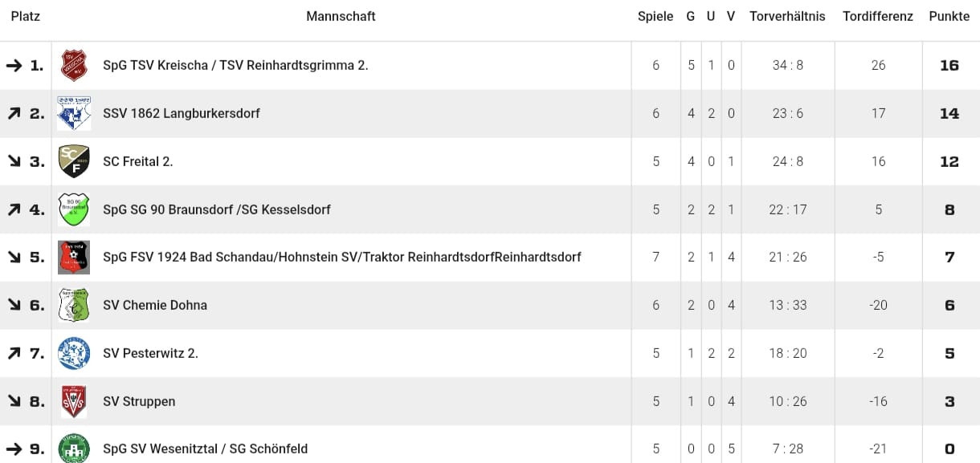This screenshot has height=463, width=980.
Task: Select the SV Struppen red crest
Action: tap(74, 401)
